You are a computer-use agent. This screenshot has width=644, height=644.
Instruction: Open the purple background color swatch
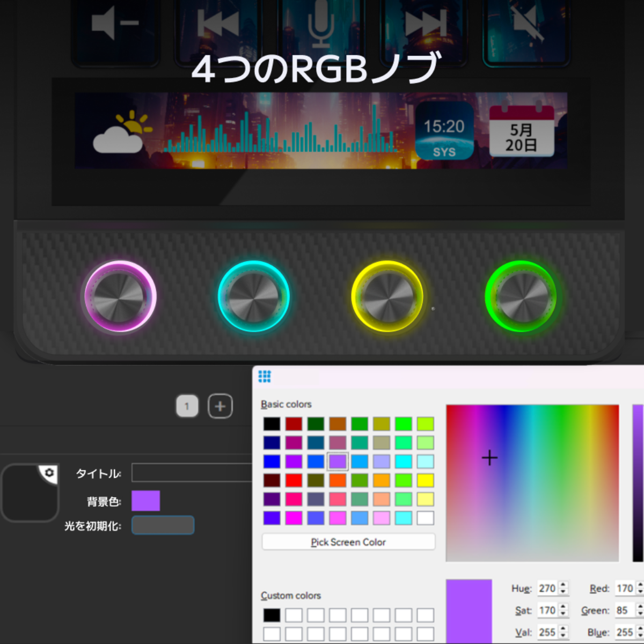(146, 501)
